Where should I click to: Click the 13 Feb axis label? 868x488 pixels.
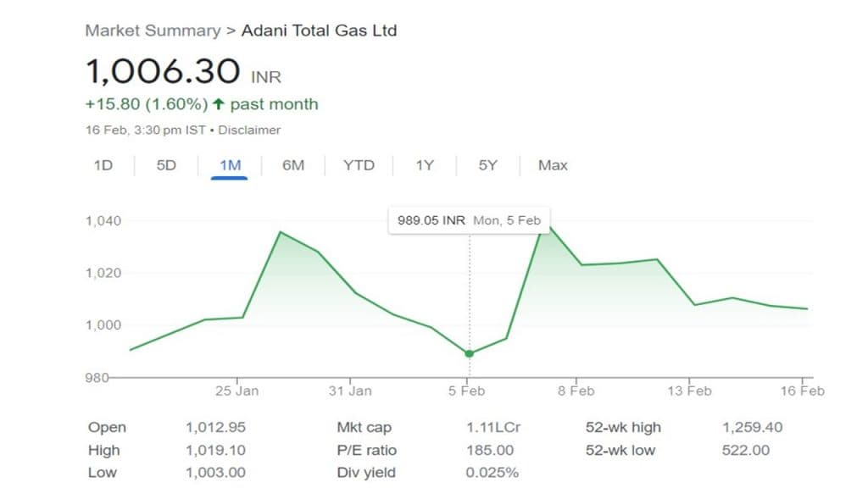[x=689, y=391]
